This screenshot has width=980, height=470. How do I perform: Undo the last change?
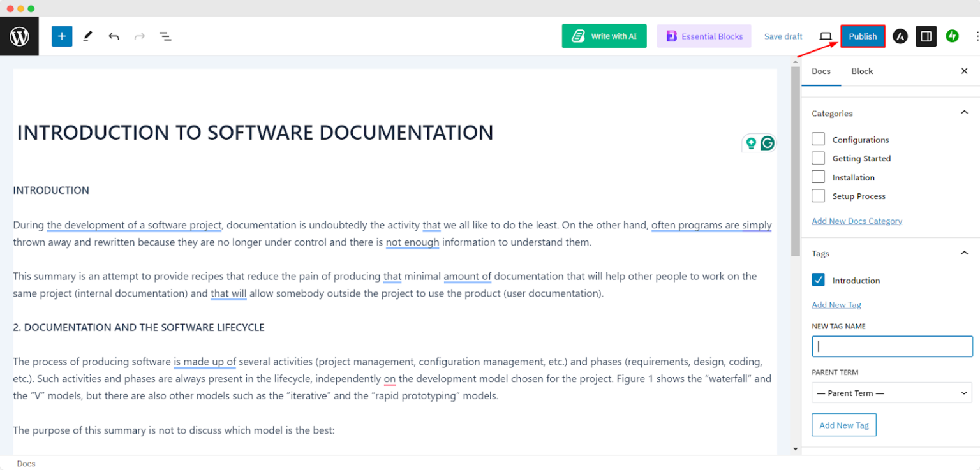pyautogui.click(x=114, y=36)
